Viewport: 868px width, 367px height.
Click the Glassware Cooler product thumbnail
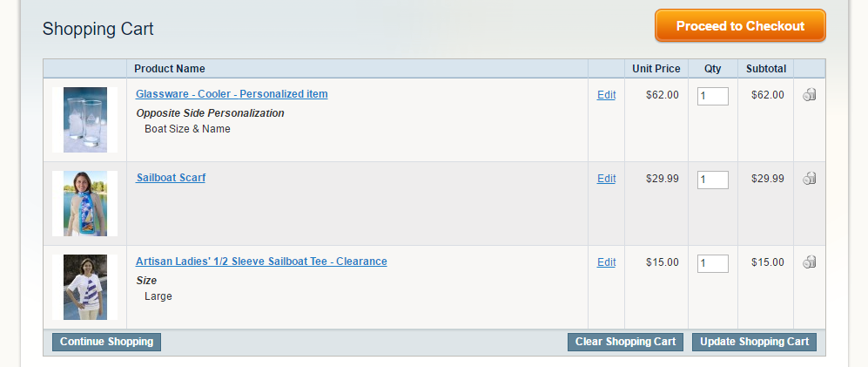click(85, 119)
